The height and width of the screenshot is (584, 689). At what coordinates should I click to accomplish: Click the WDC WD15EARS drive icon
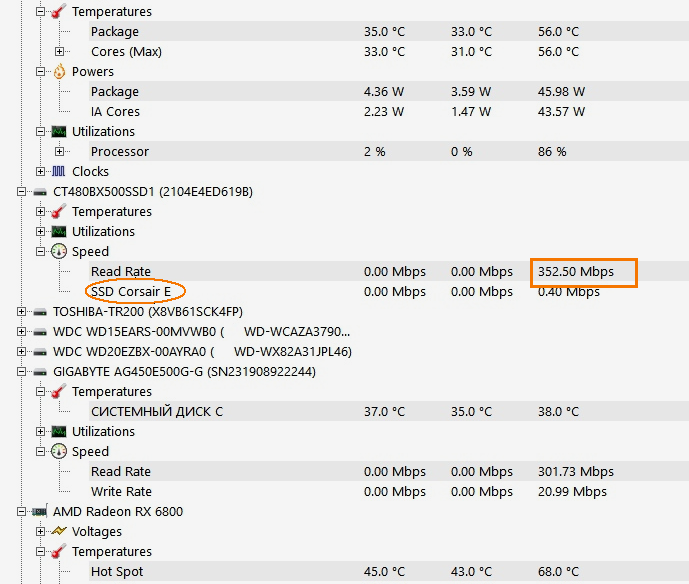pos(40,332)
